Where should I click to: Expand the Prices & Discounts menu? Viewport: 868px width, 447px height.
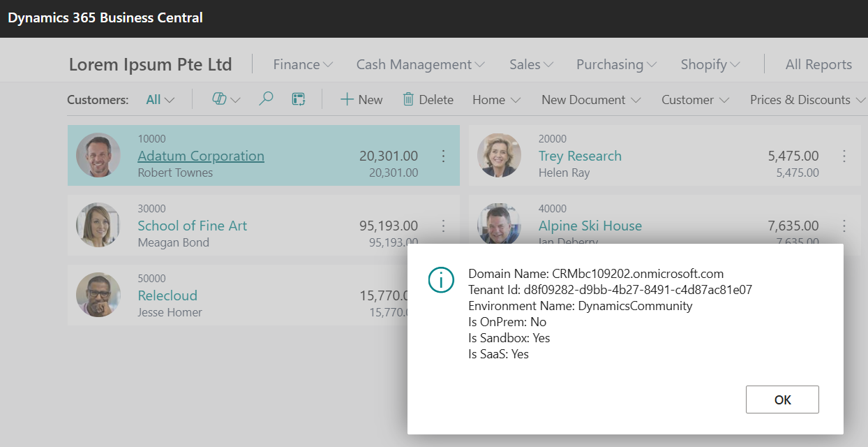(807, 100)
